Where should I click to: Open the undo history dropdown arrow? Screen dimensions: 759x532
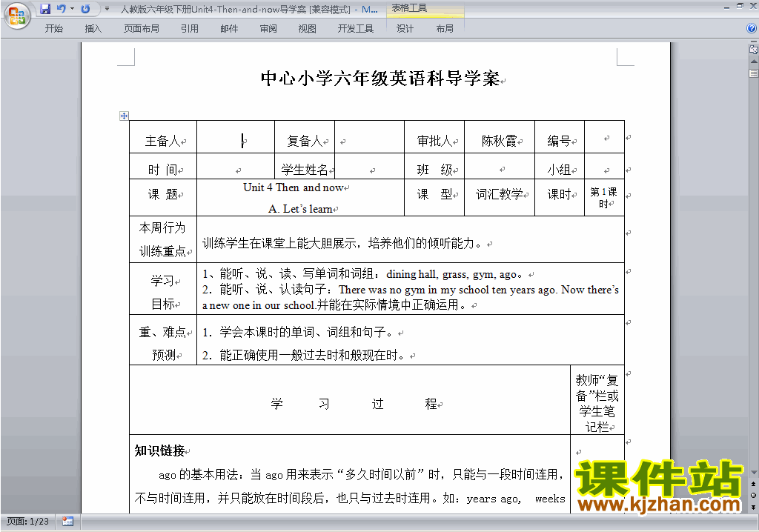(x=72, y=9)
